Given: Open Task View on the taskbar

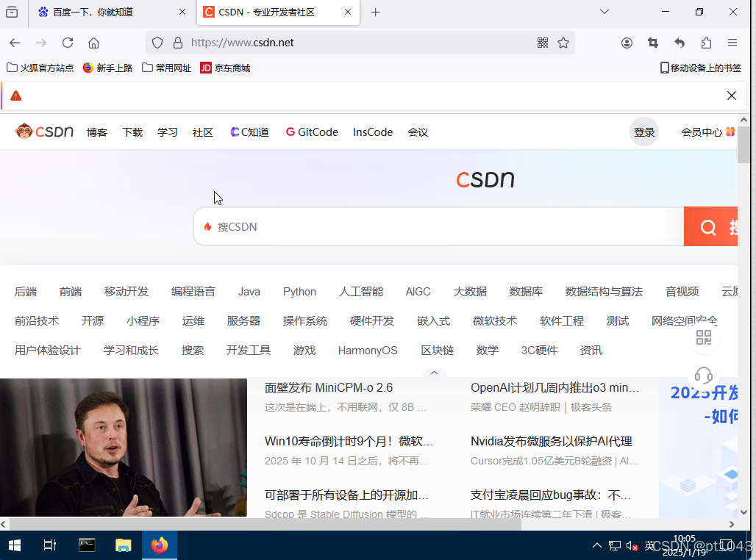Looking at the screenshot, I should (x=50, y=545).
